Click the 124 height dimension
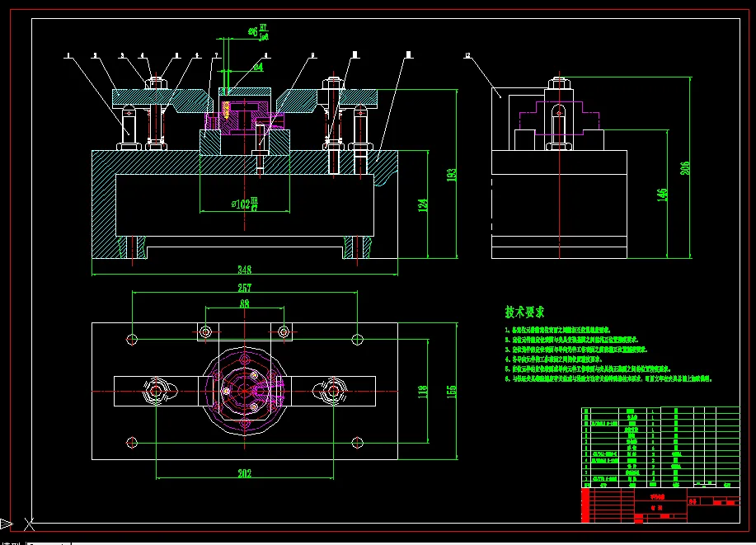 [423, 205]
